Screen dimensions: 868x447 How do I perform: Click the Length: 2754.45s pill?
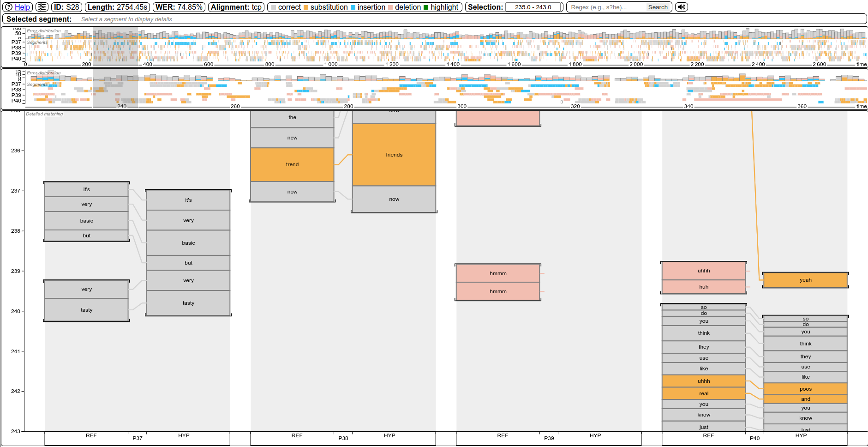(x=118, y=7)
